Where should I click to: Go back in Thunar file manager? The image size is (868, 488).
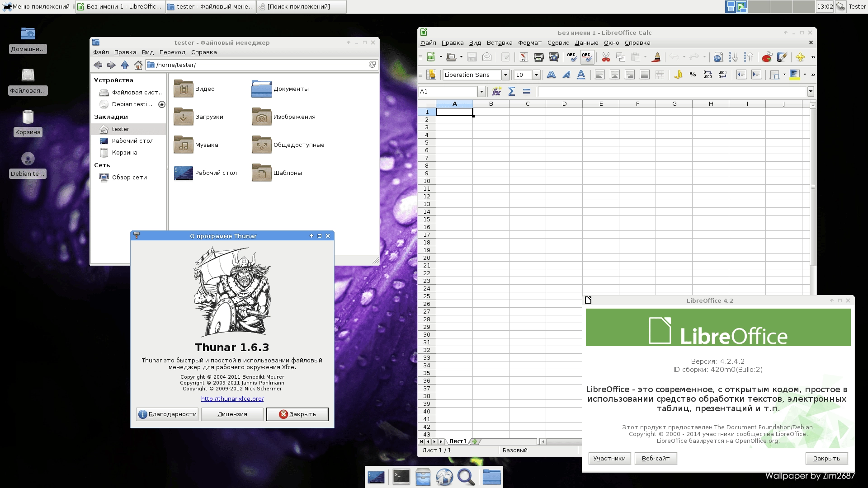point(98,65)
